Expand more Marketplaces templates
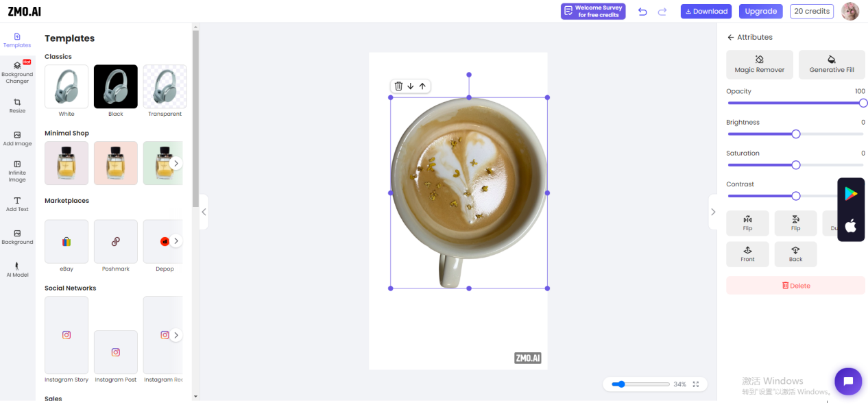This screenshot has height=407, width=868. click(x=176, y=241)
